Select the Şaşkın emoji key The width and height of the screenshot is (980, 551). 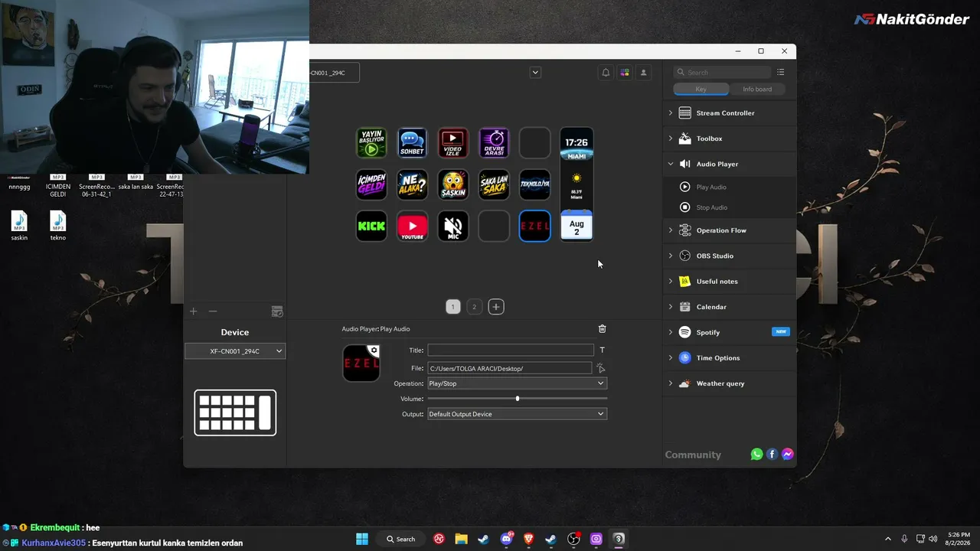tap(453, 184)
